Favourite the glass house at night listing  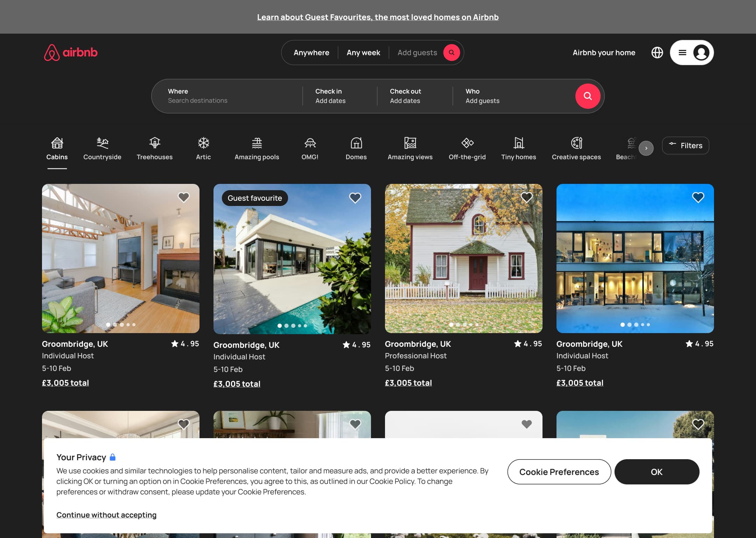[698, 198]
